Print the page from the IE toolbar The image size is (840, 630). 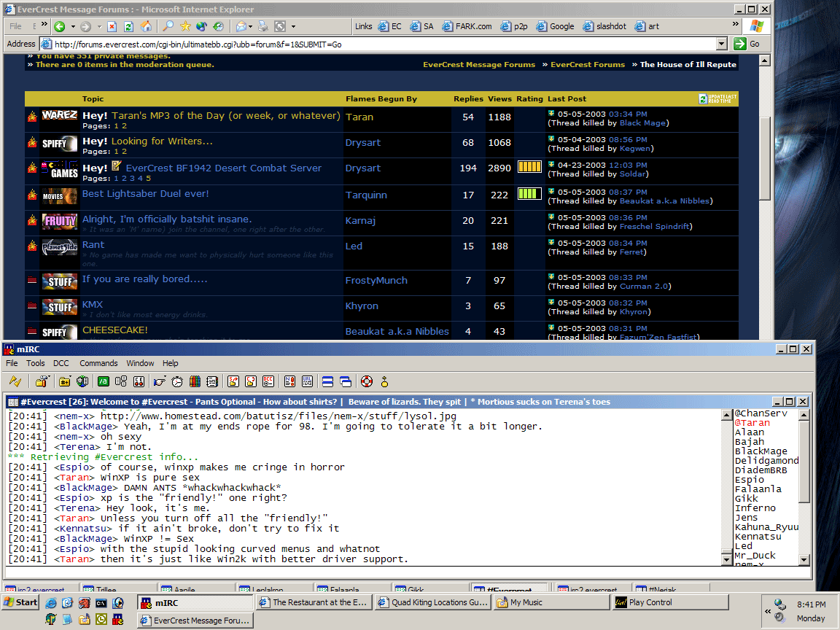click(262, 26)
